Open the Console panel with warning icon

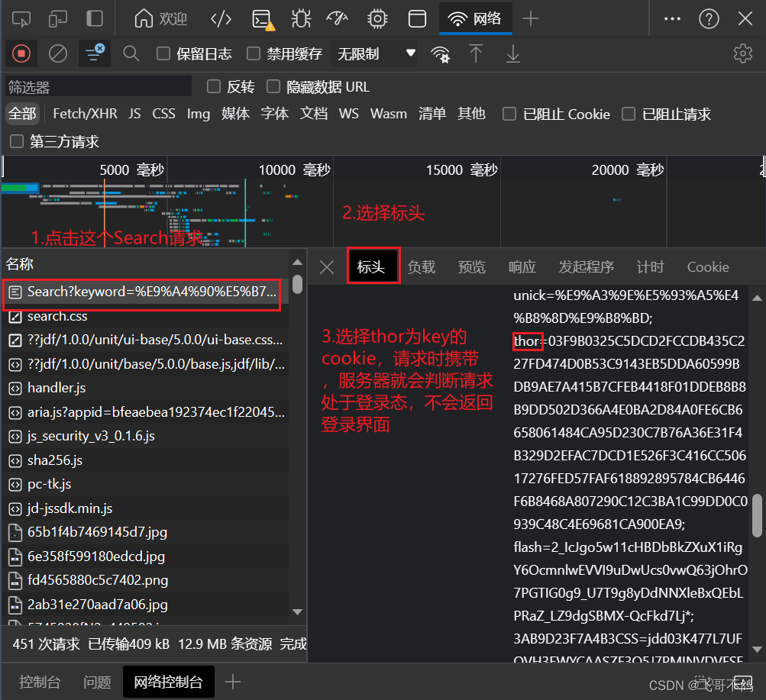pyautogui.click(x=263, y=20)
